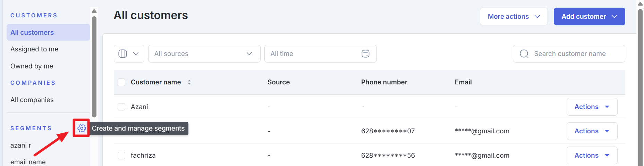Open the More actions dropdown

pos(514,16)
